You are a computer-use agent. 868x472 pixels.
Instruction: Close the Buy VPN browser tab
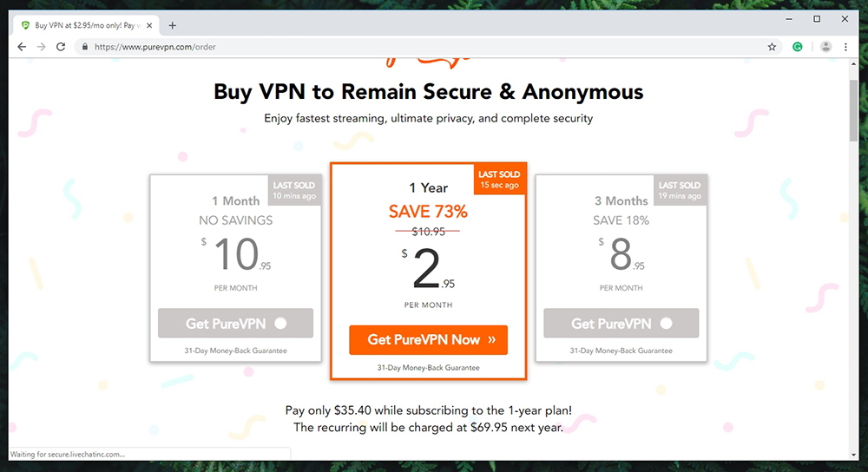tap(149, 25)
